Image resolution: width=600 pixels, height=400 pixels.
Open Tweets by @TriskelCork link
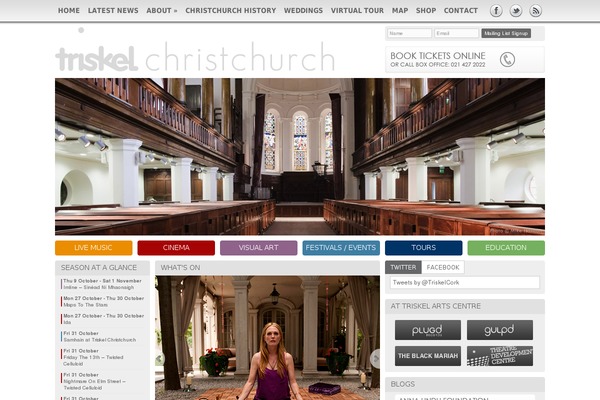click(x=426, y=282)
